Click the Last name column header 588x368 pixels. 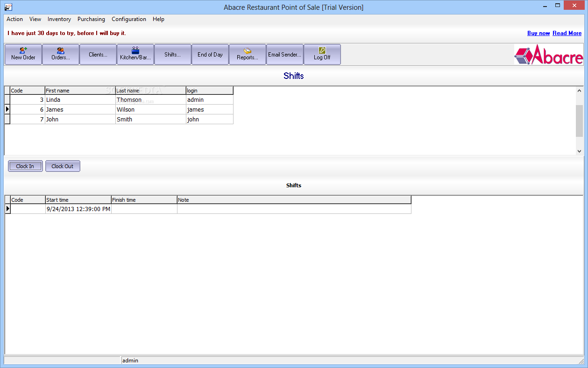click(x=150, y=91)
